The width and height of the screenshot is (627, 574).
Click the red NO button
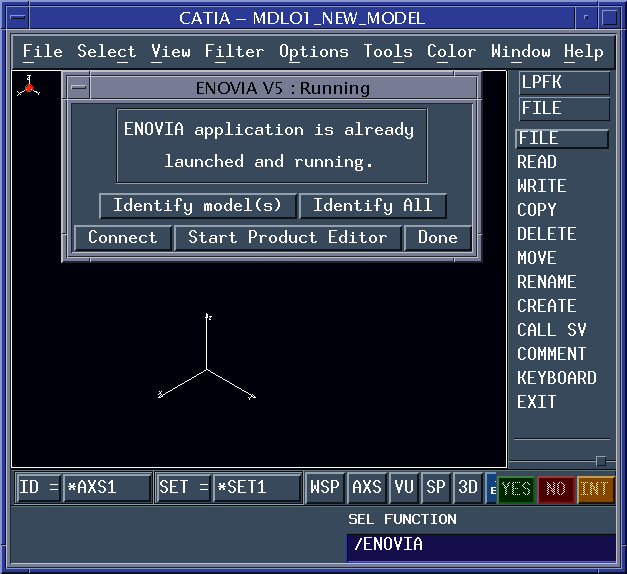point(556,489)
